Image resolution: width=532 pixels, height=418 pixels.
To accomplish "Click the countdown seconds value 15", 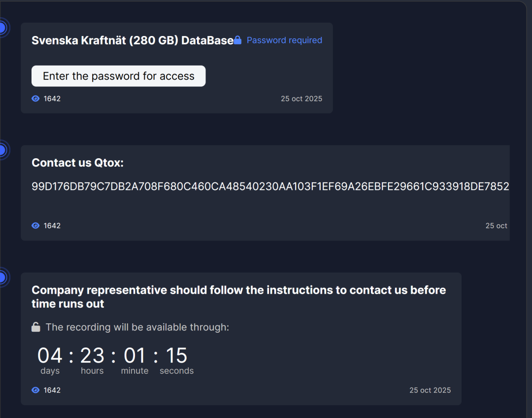I will point(176,356).
